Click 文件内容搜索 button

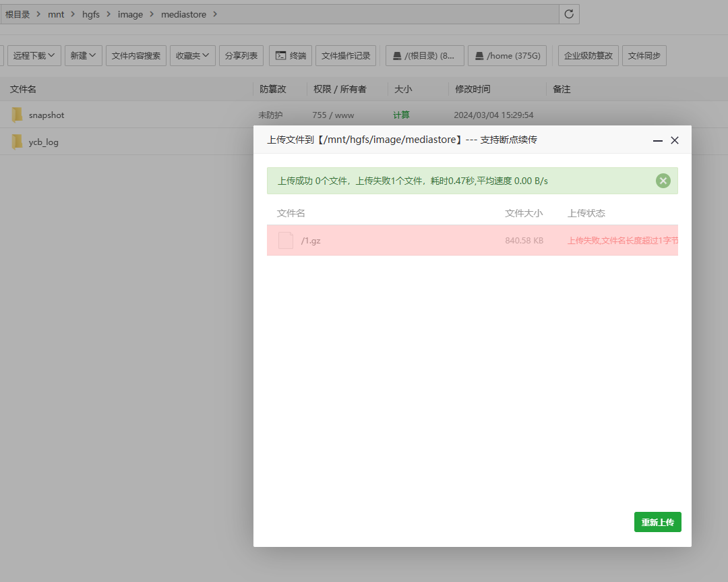pyautogui.click(x=136, y=56)
